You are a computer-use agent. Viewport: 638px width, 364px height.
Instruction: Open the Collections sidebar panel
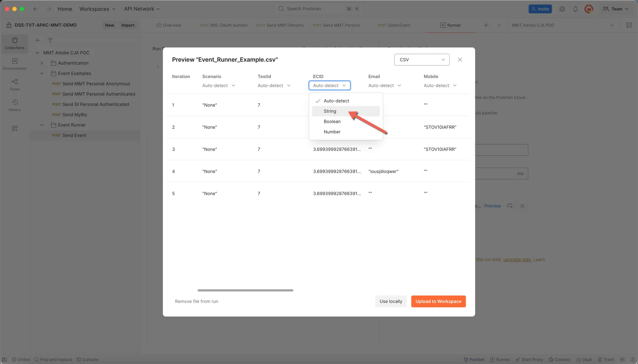(15, 44)
